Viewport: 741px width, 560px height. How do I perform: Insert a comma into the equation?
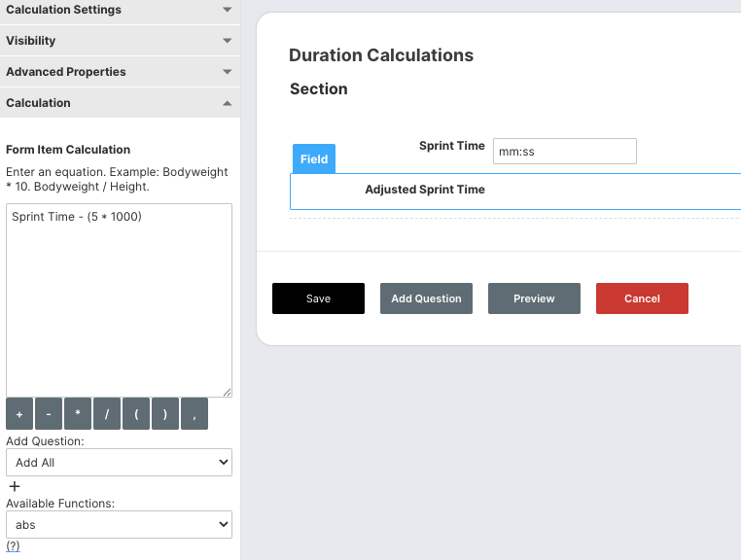194,414
